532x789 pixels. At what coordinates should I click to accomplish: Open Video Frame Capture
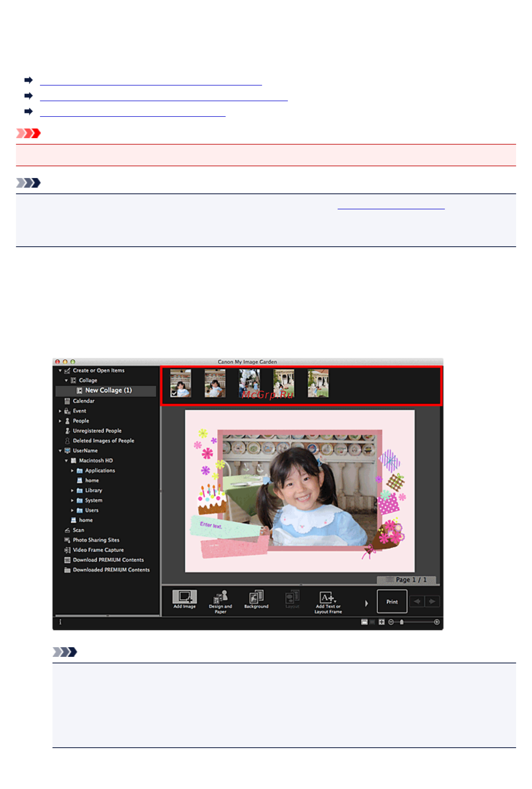click(98, 550)
